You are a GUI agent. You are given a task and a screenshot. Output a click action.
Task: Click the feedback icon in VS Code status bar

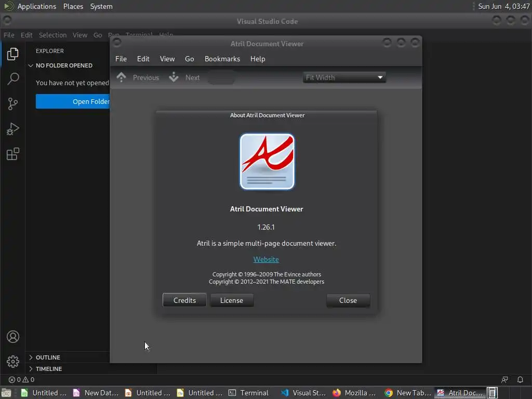pyautogui.click(x=504, y=380)
